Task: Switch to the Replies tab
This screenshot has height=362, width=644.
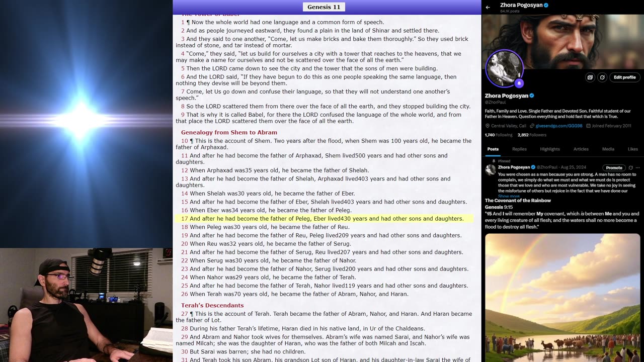Action: (519, 149)
